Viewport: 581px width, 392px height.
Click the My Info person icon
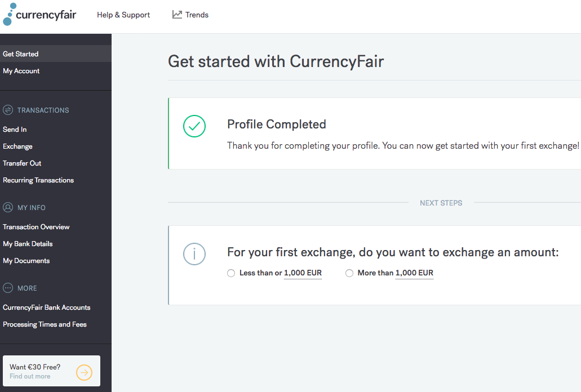pyautogui.click(x=8, y=207)
